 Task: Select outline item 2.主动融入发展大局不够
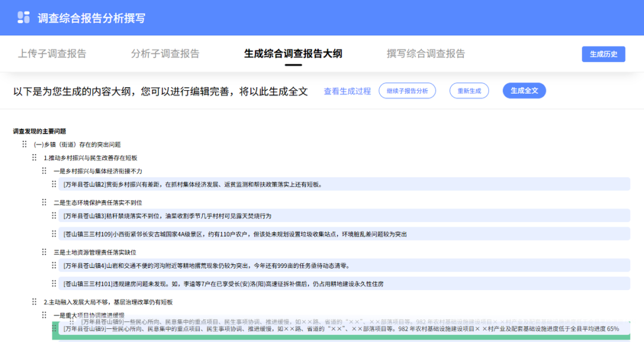[108, 302]
